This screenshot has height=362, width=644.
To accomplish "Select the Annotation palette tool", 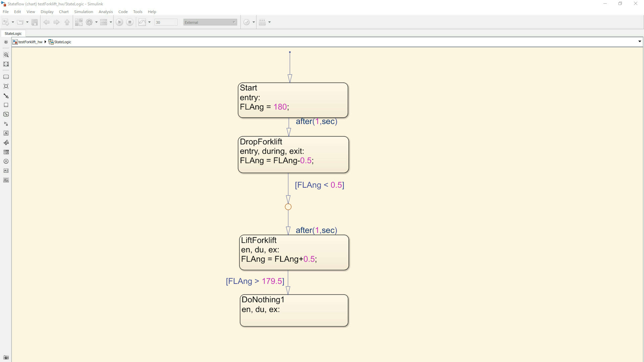I will (x=6, y=171).
